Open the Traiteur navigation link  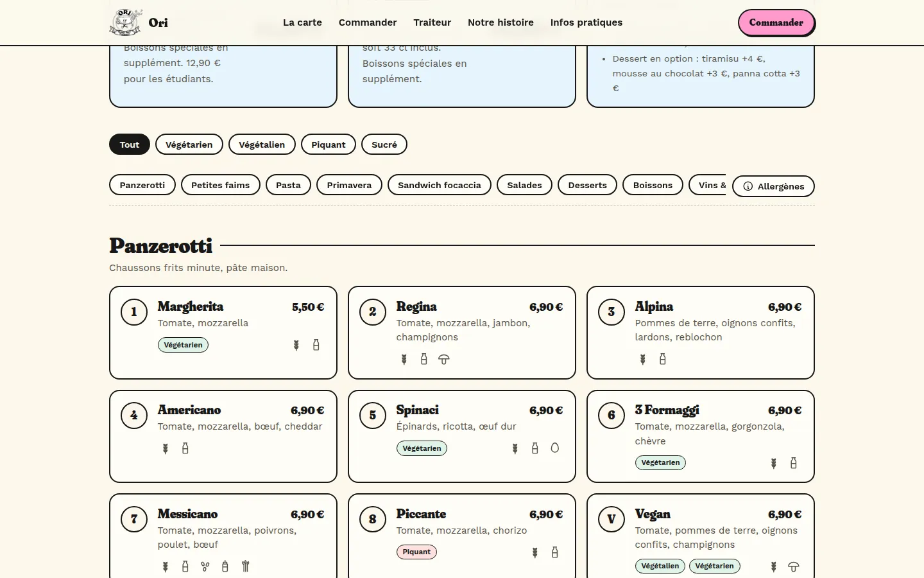pyautogui.click(x=432, y=22)
